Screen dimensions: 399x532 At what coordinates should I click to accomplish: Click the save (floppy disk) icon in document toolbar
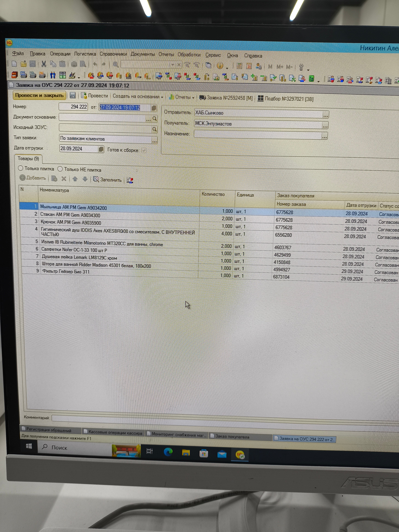click(x=73, y=95)
